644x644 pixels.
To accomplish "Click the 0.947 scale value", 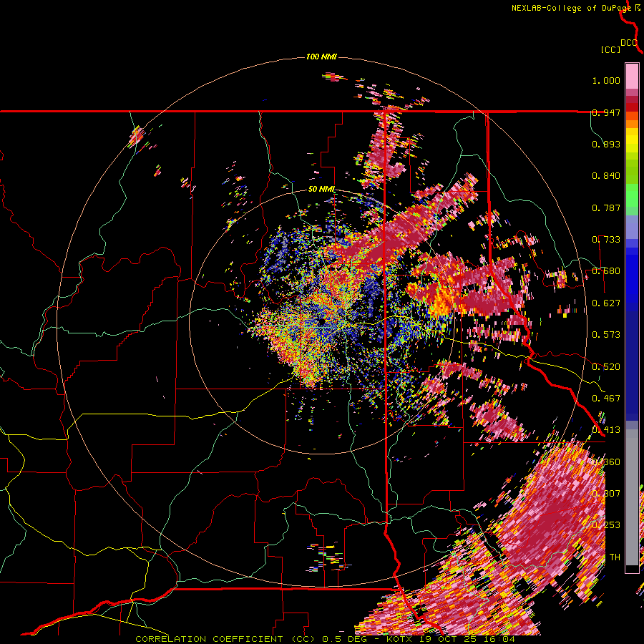I will click(606, 112).
